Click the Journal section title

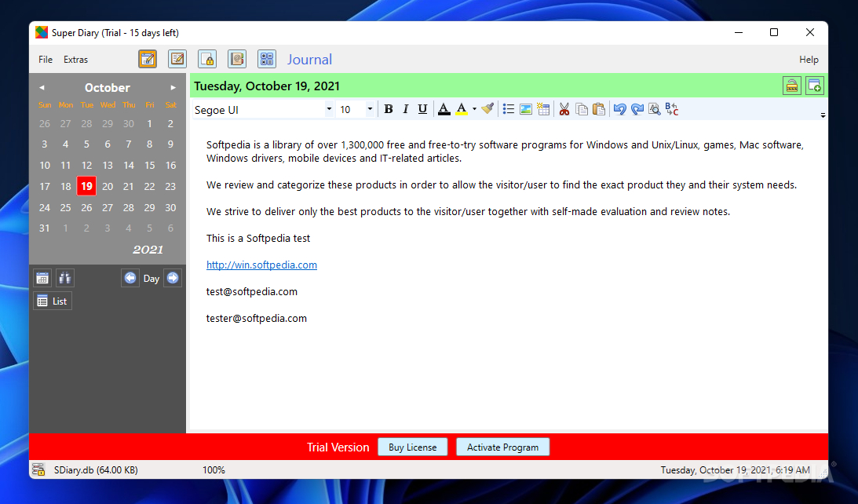click(x=310, y=60)
